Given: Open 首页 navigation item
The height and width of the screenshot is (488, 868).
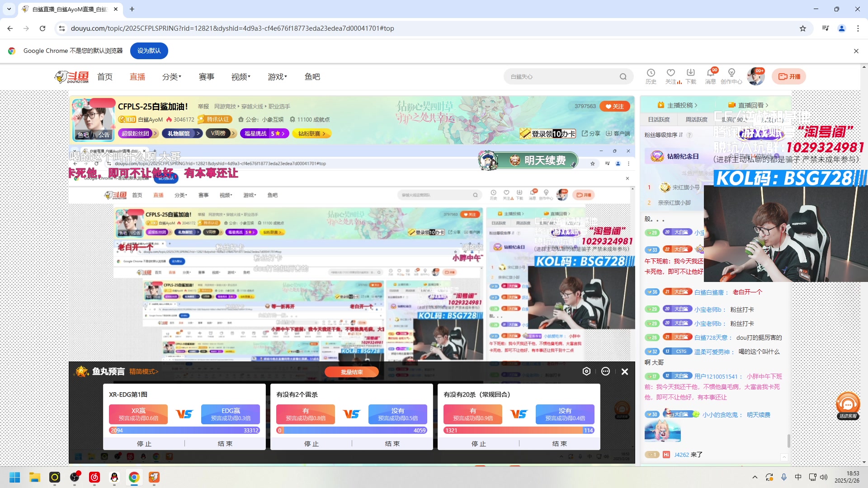Looking at the screenshot, I should point(105,77).
